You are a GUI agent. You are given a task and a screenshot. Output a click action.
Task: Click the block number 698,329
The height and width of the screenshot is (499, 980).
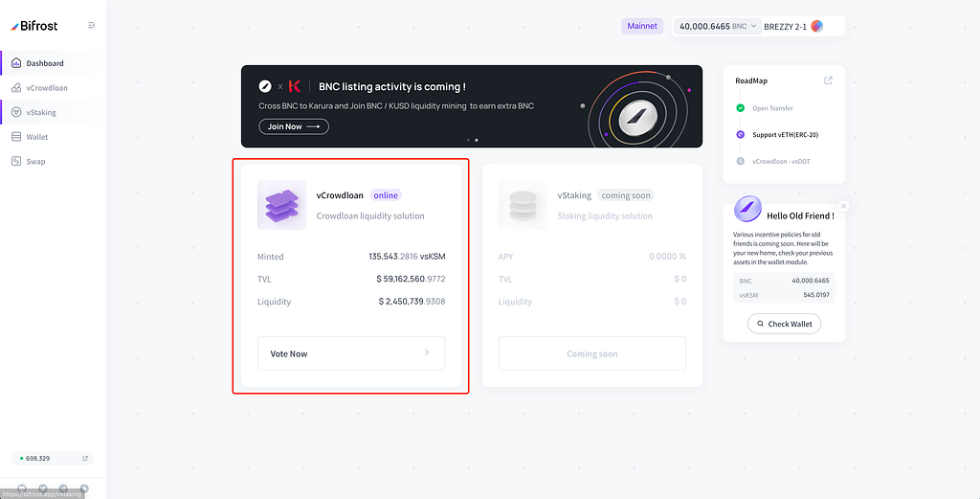[x=37, y=459]
